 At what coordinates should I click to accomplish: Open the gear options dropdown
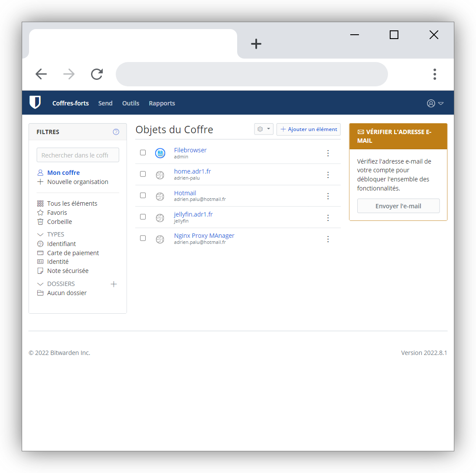[x=264, y=129]
